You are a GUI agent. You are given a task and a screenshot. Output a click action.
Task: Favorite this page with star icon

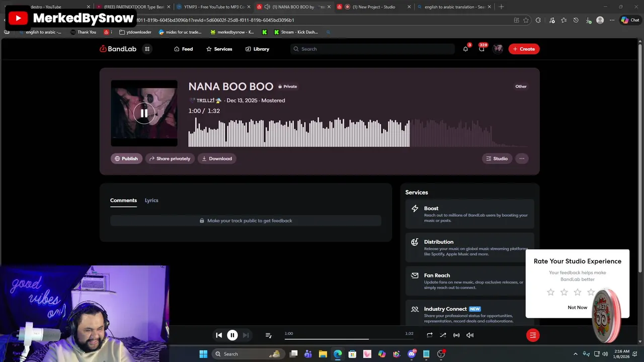pyautogui.click(x=526, y=20)
